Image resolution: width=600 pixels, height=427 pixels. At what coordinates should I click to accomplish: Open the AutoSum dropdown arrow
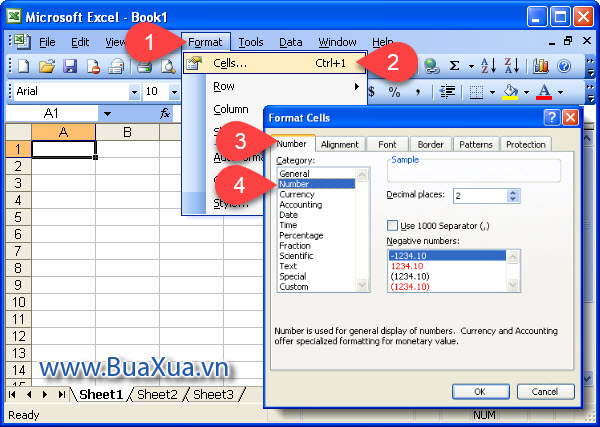tap(471, 67)
